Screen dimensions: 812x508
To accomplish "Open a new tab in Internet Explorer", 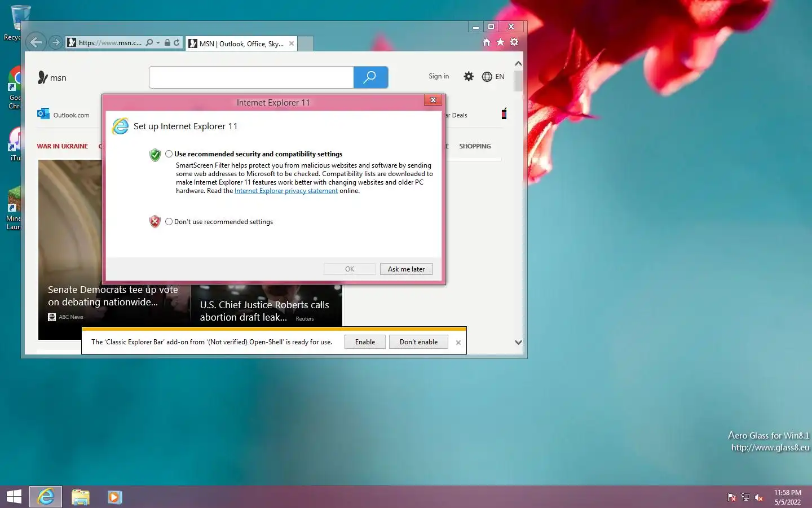I will pyautogui.click(x=305, y=43).
